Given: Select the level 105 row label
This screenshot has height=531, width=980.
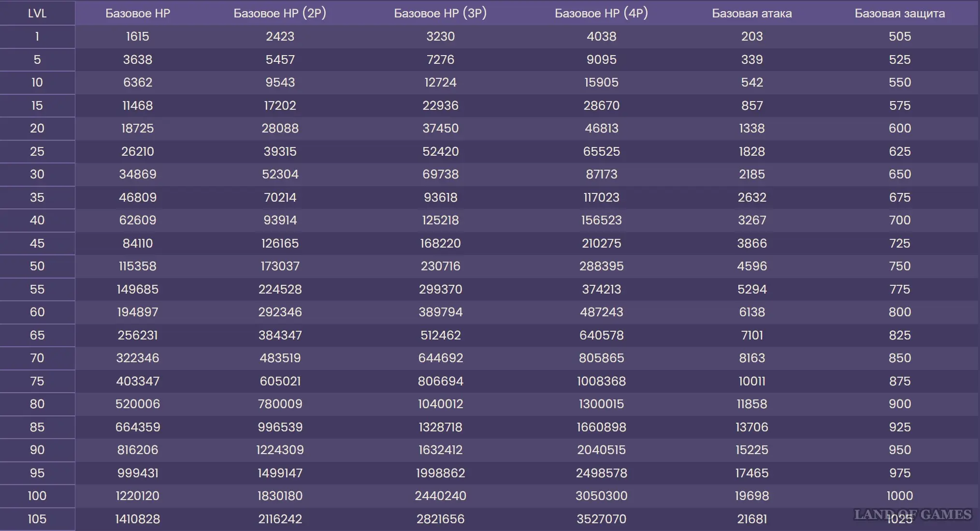Looking at the screenshot, I should 37,519.
